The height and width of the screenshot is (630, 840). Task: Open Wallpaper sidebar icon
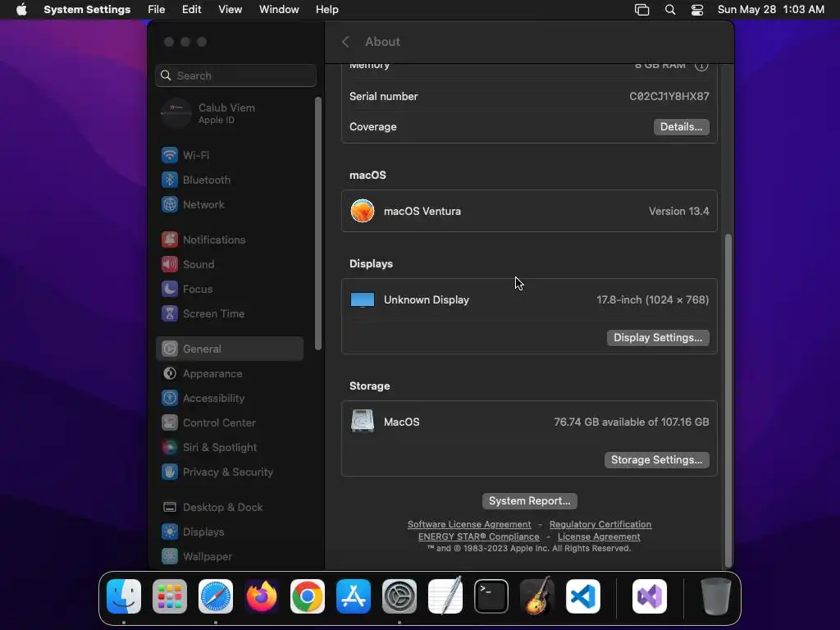[x=170, y=556]
